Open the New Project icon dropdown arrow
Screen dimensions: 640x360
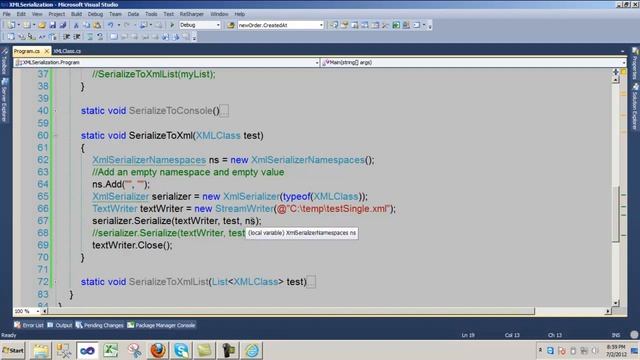point(18,25)
